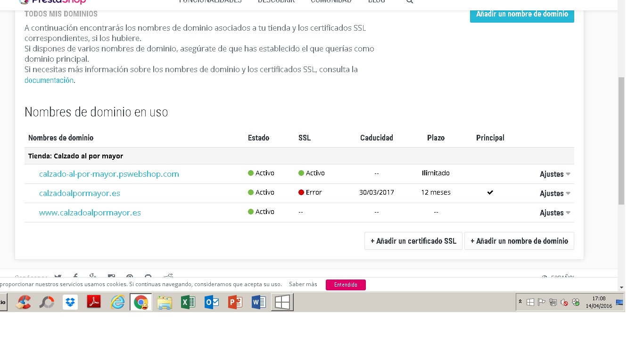Open Dropbox from the taskbar

[x=70, y=302]
